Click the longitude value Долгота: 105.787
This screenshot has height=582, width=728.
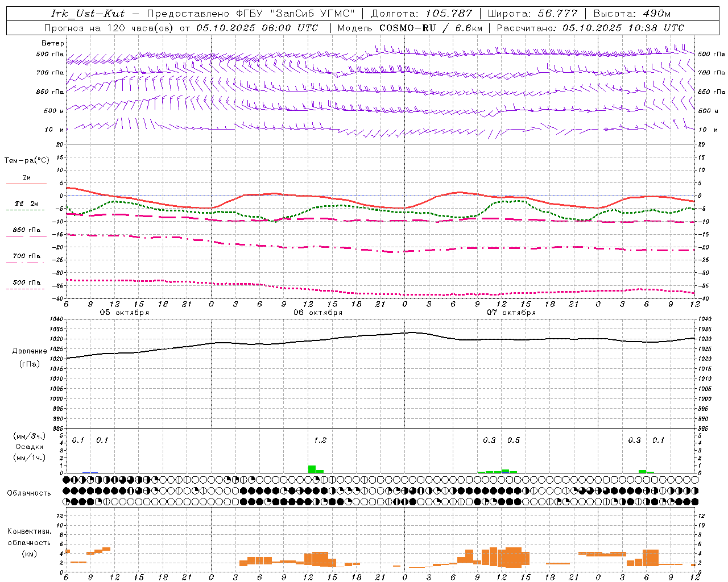[x=421, y=14]
